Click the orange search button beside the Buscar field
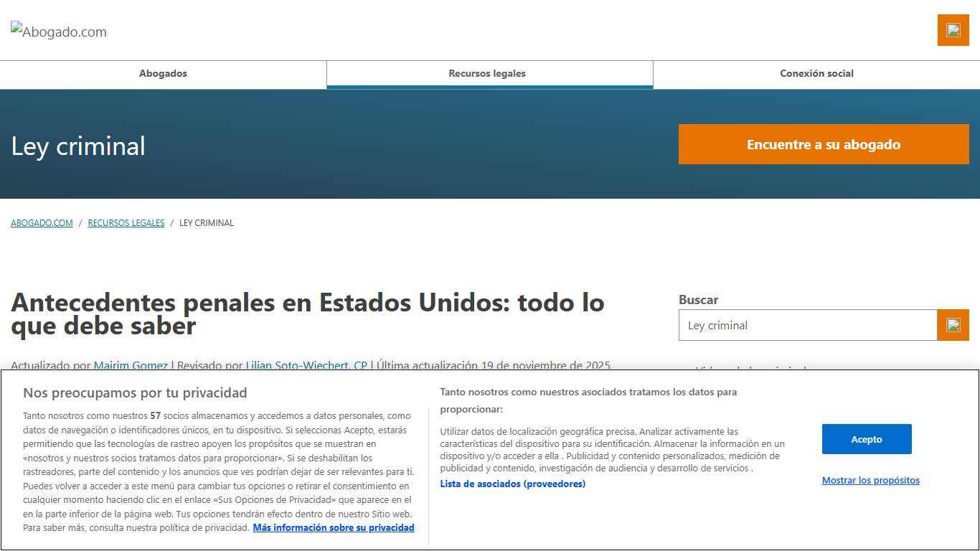 (x=953, y=324)
